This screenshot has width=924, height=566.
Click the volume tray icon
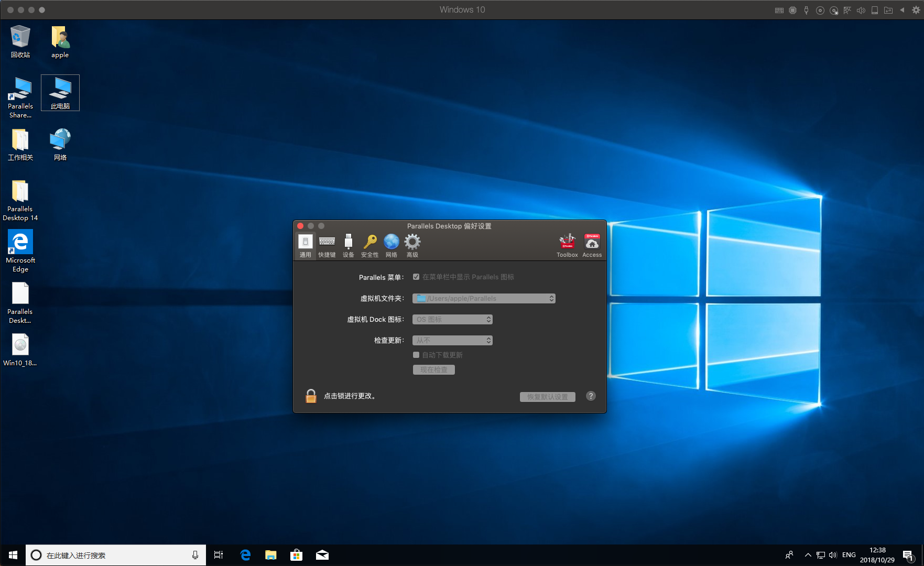[x=833, y=555]
